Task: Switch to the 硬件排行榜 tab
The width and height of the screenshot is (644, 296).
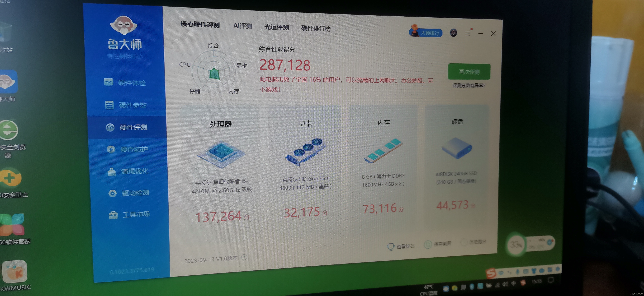Action: (x=316, y=28)
